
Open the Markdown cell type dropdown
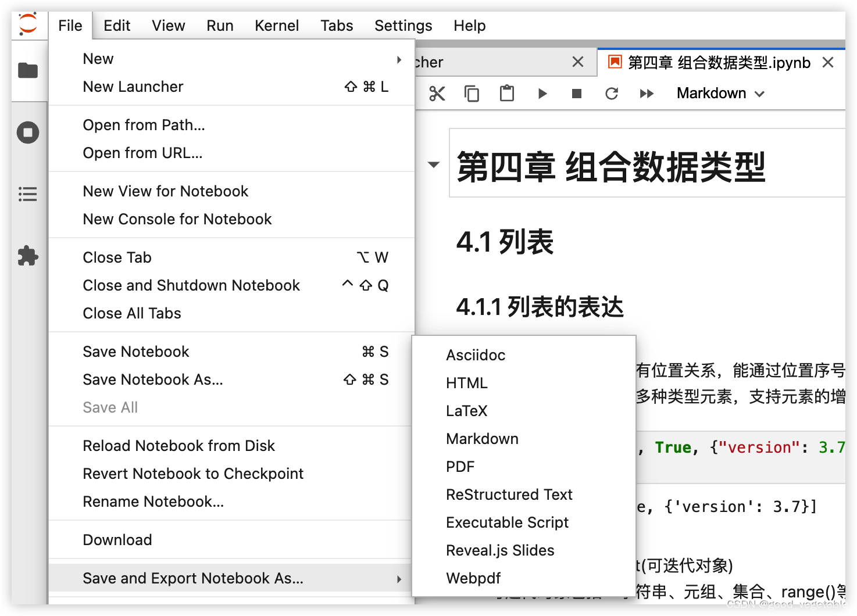[x=719, y=93]
